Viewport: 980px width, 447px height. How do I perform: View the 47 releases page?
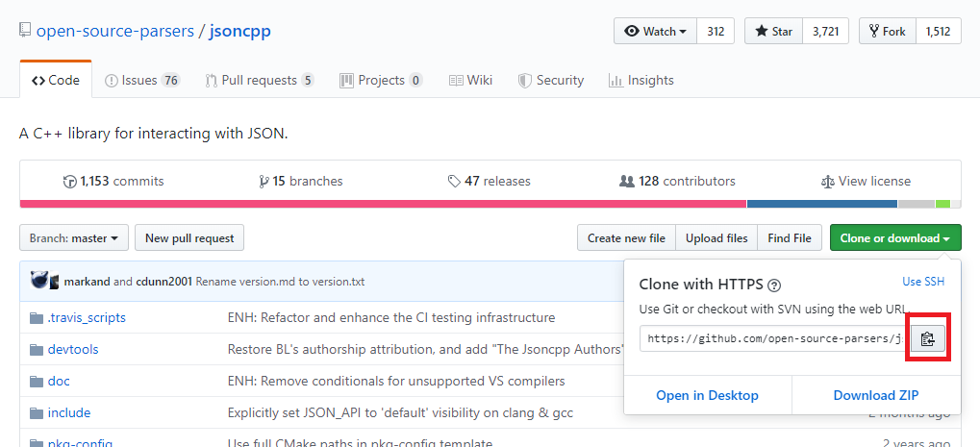pyautogui.click(x=490, y=181)
